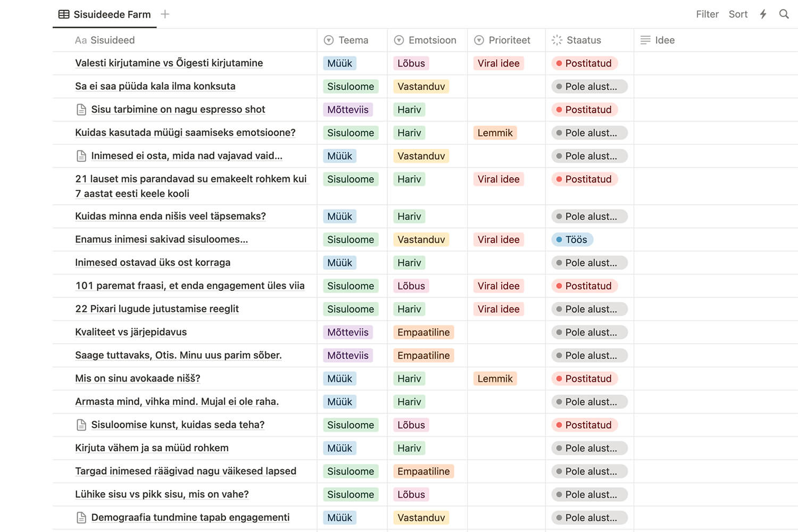The width and height of the screenshot is (798, 532).
Task: Open the Filter menu
Action: (x=707, y=14)
